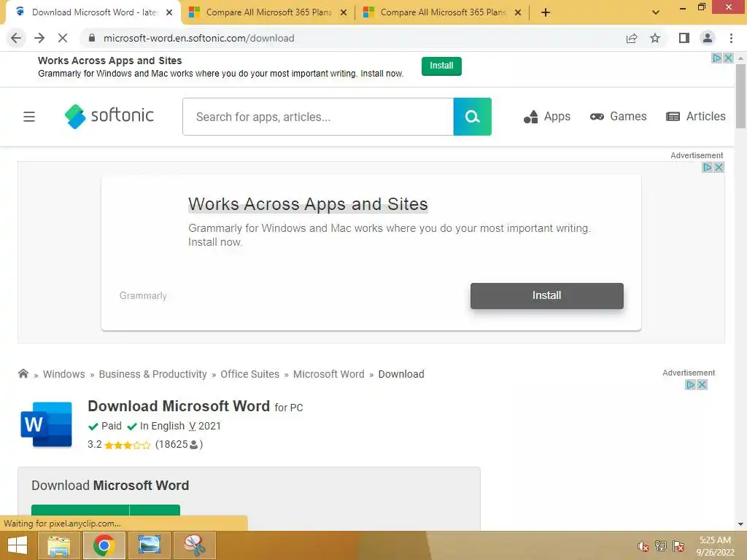Click in the Softonic search field
747x560 pixels.
pyautogui.click(x=318, y=117)
